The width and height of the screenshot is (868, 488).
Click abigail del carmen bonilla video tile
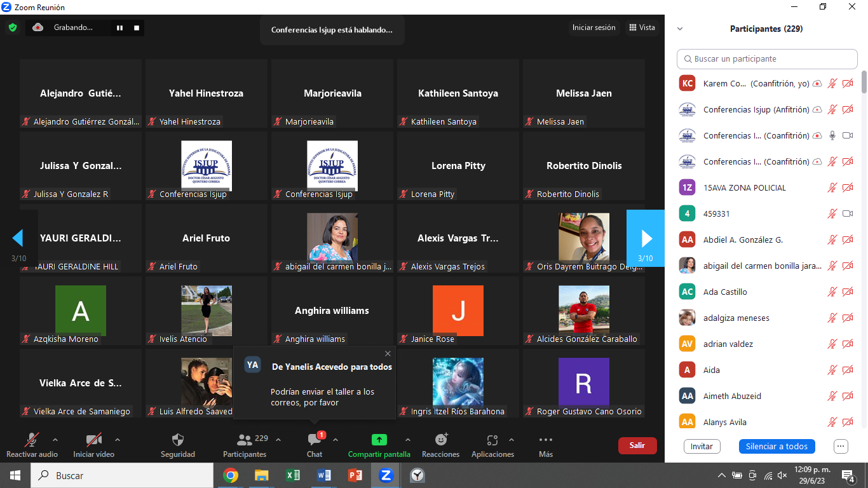pyautogui.click(x=332, y=238)
